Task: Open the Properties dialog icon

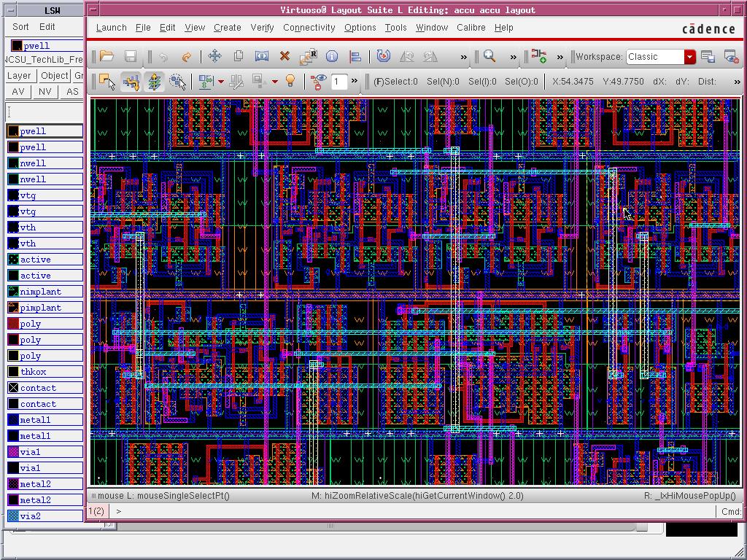Action: click(332, 55)
